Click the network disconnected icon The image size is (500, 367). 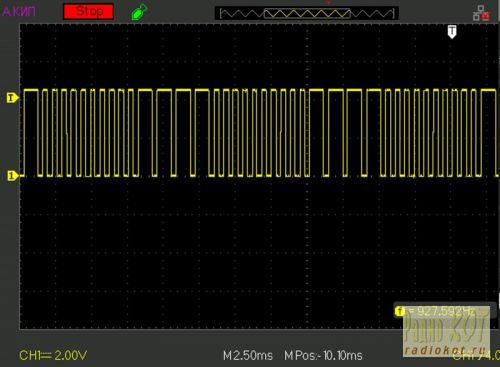point(482,13)
